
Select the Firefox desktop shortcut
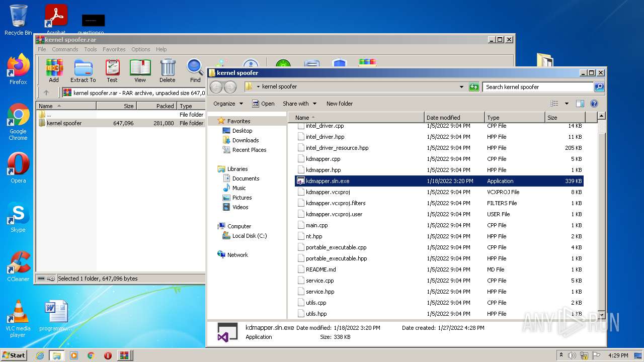click(18, 69)
